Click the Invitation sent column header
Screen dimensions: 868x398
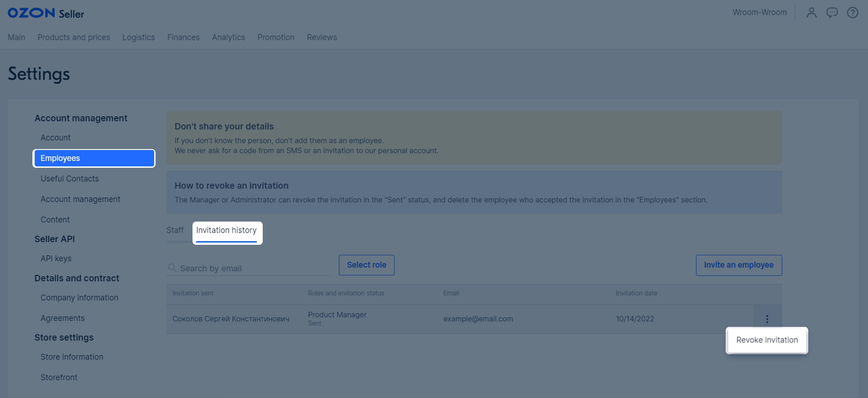coord(193,293)
